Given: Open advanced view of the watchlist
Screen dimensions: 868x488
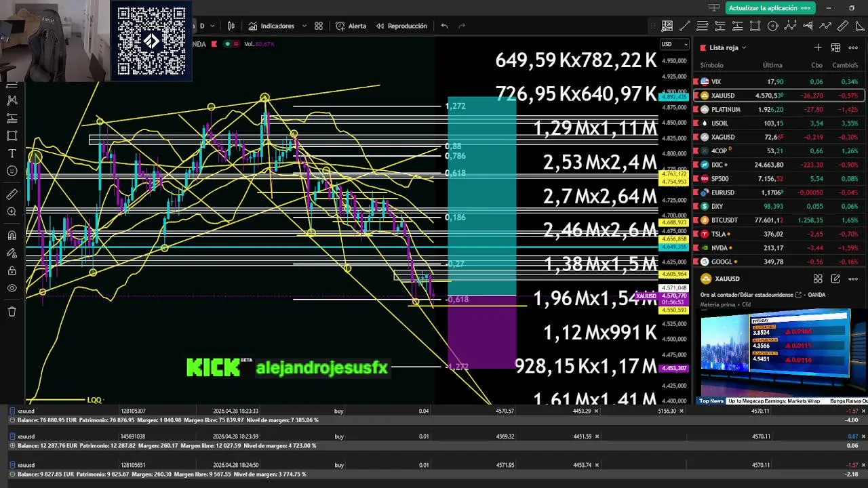Looking at the screenshot, I should (x=835, y=47).
